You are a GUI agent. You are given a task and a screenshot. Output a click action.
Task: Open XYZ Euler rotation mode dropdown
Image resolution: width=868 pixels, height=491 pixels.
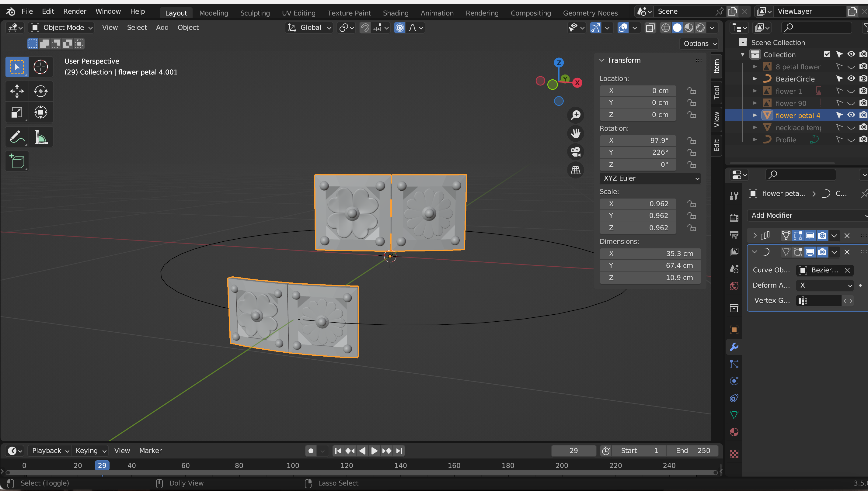point(650,178)
